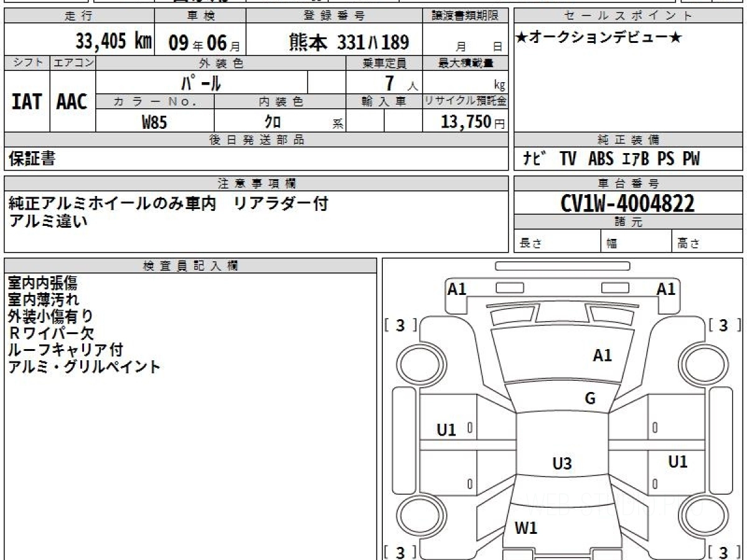Click the mileage value 33,405 km

click(114, 42)
